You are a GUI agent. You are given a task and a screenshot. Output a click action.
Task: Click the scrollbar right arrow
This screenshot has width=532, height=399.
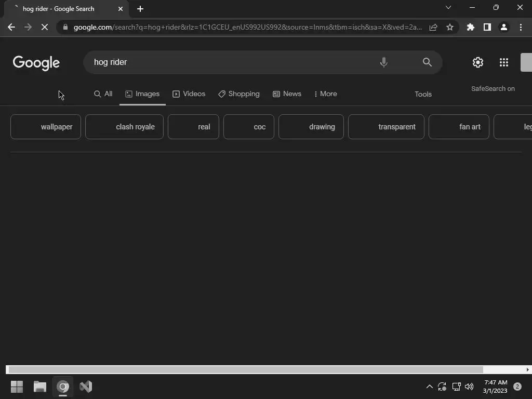[528, 369]
